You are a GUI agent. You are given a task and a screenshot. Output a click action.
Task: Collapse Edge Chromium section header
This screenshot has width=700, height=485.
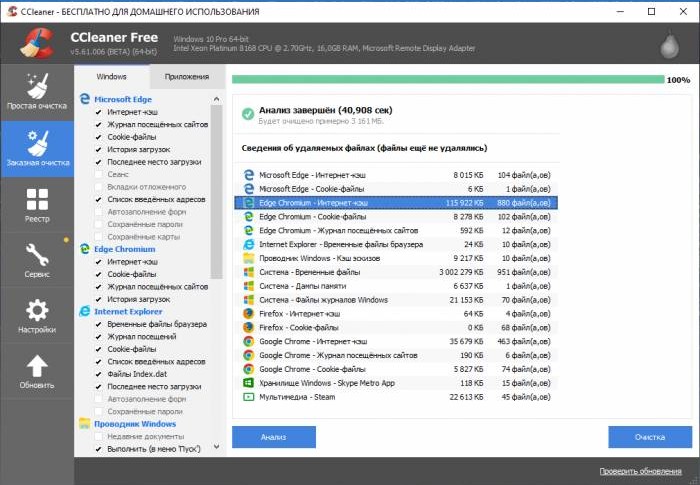(x=125, y=249)
